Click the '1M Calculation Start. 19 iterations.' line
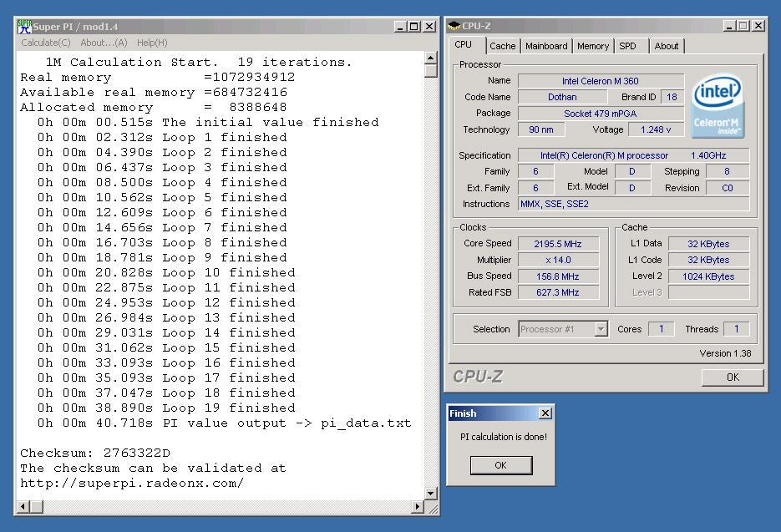781x532 pixels. click(199, 63)
